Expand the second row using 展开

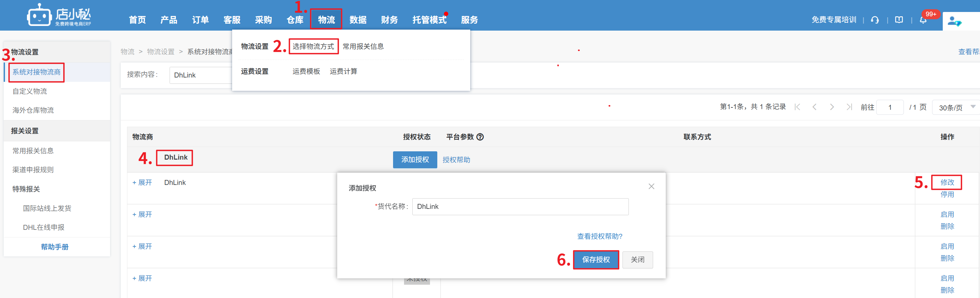142,215
